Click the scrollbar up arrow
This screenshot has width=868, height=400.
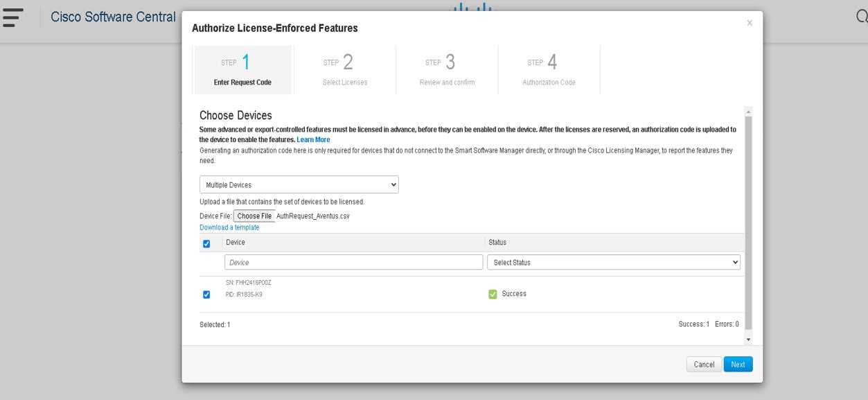point(748,110)
